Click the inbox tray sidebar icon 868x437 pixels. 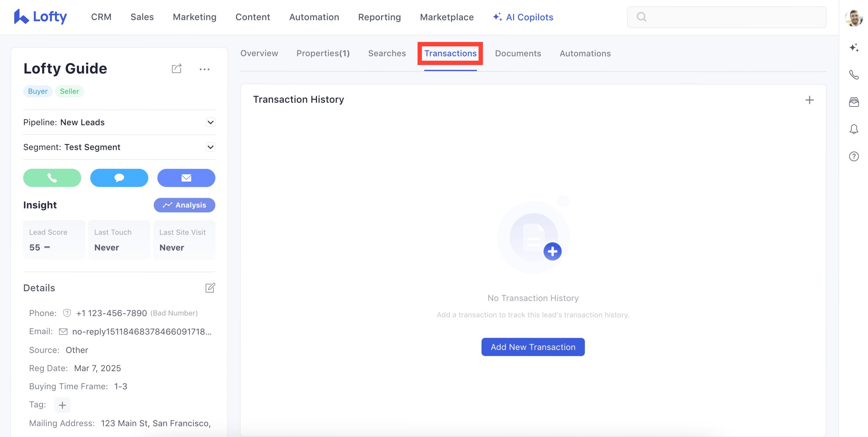(853, 102)
